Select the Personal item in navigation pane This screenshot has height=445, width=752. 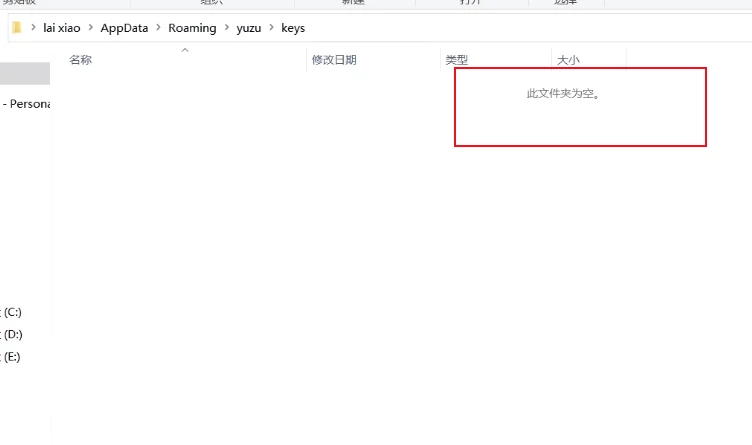25,104
